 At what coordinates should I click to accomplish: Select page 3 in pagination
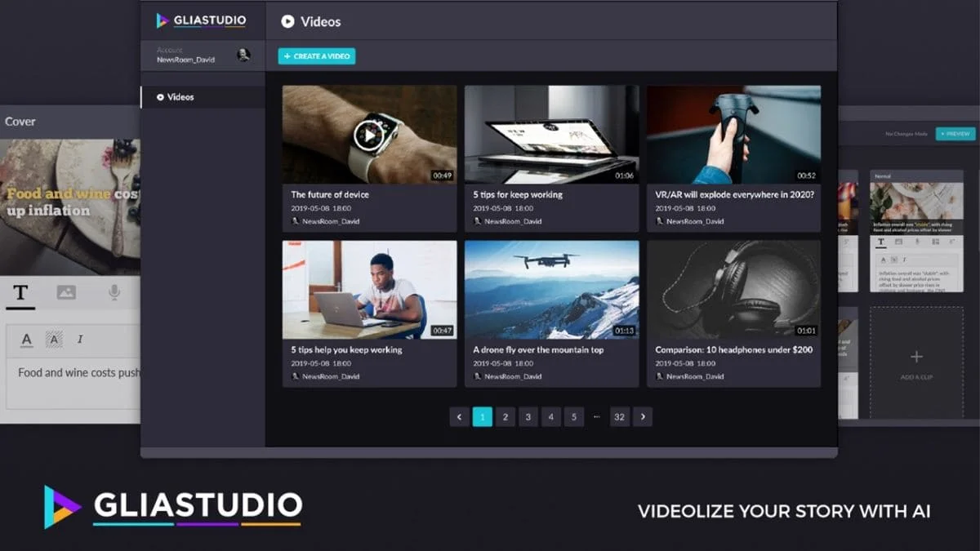528,417
